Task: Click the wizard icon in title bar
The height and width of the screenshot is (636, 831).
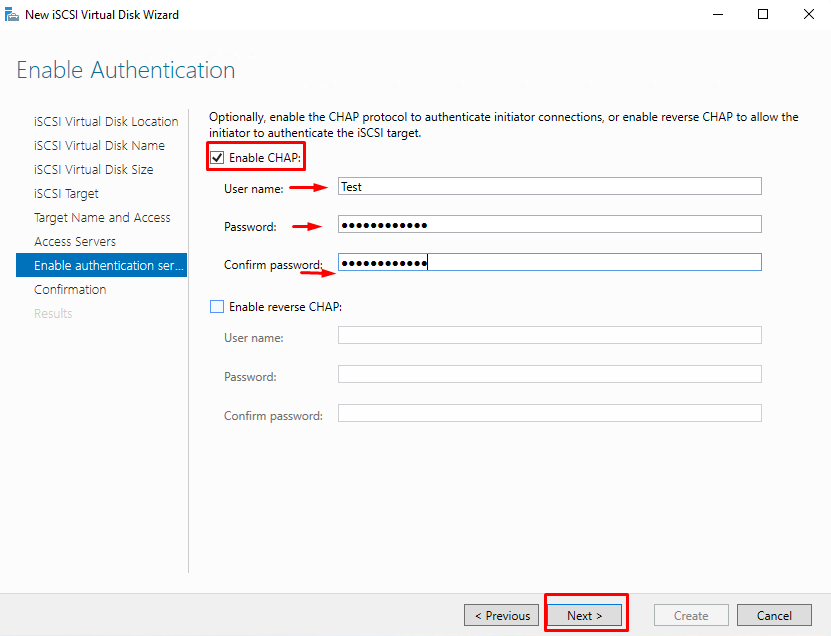Action: click(x=12, y=14)
